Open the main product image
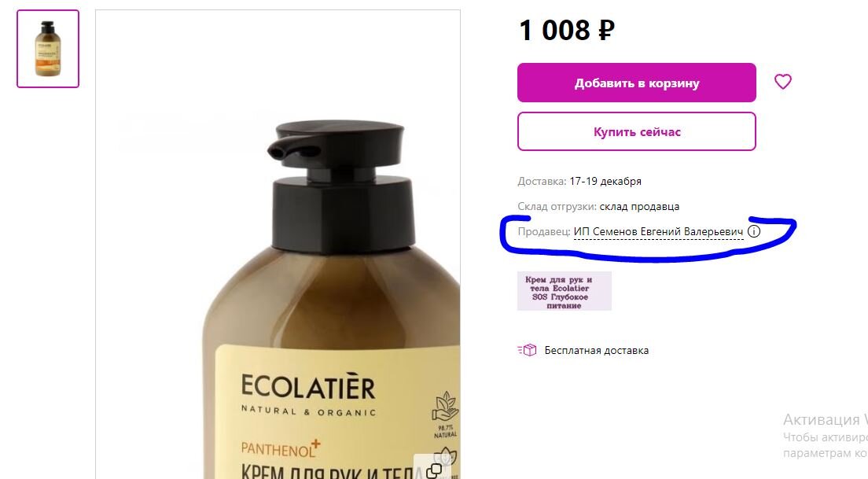Viewport: 868px width, 479px height. [278, 244]
